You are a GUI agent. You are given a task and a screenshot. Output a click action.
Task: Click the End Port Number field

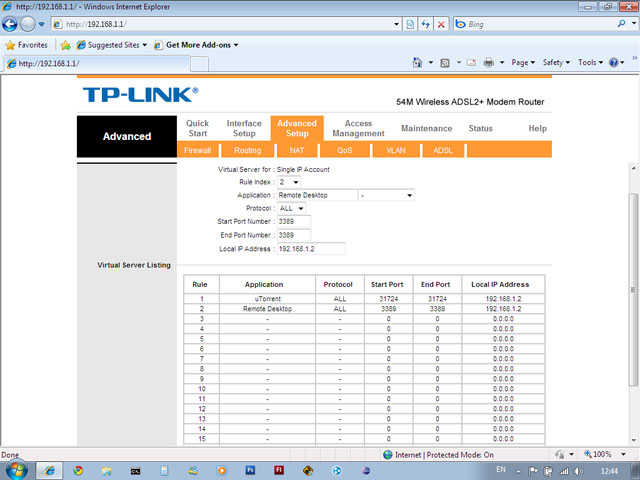coord(294,235)
